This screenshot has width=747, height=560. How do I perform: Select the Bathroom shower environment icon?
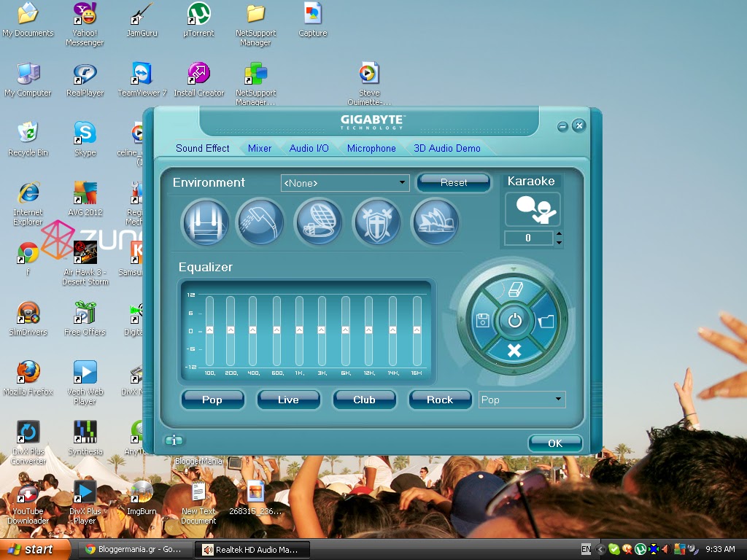(260, 222)
